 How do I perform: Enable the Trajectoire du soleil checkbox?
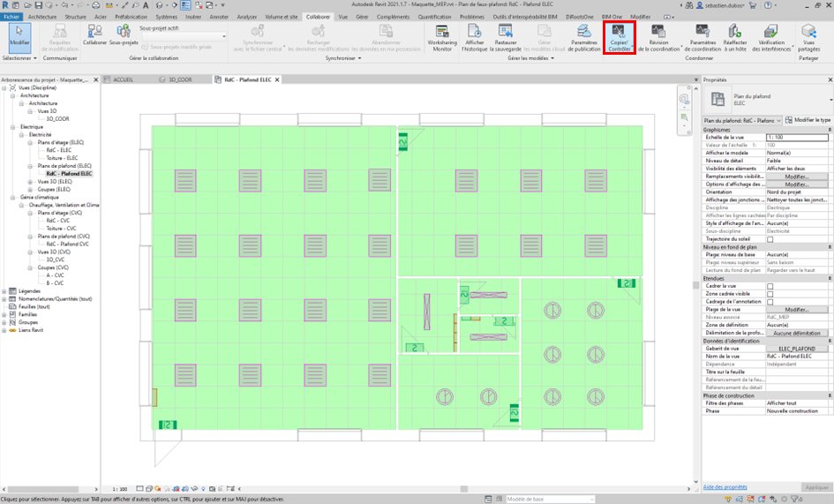770,239
